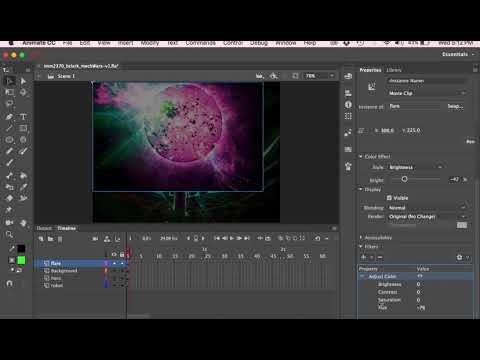Screen dimensions: 480x360
Task: Open the Blending mode dropdown
Action: (427, 207)
